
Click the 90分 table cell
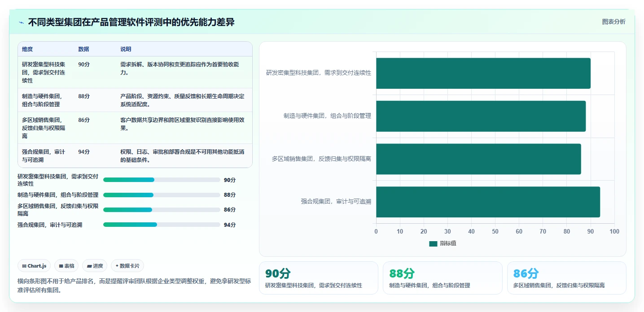coord(84,64)
